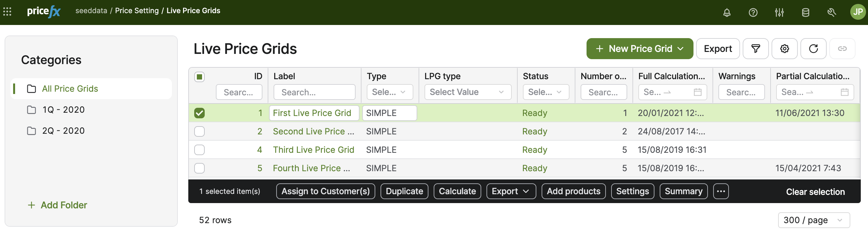
Task: Open Full Calculation date calendar icon
Action: pos(698,92)
